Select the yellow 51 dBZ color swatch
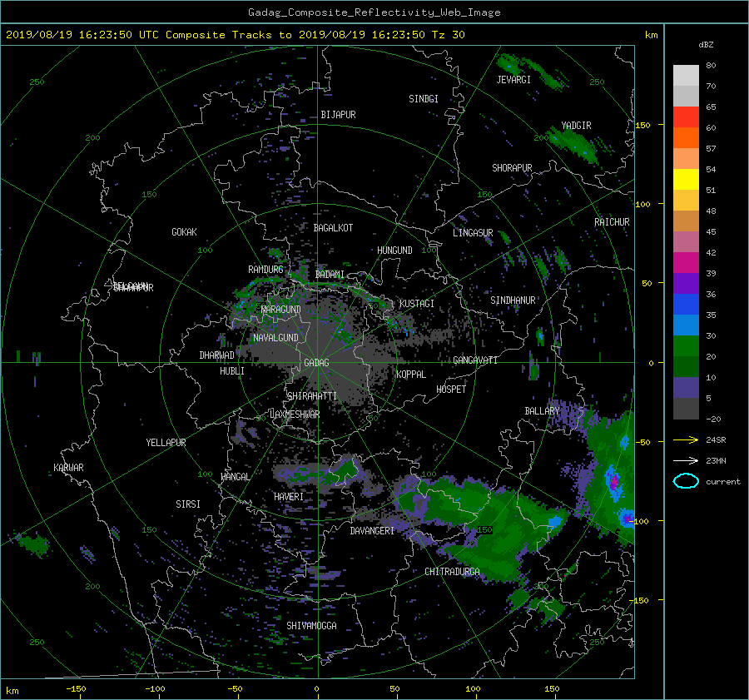The height and width of the screenshot is (700, 749). coord(686,179)
